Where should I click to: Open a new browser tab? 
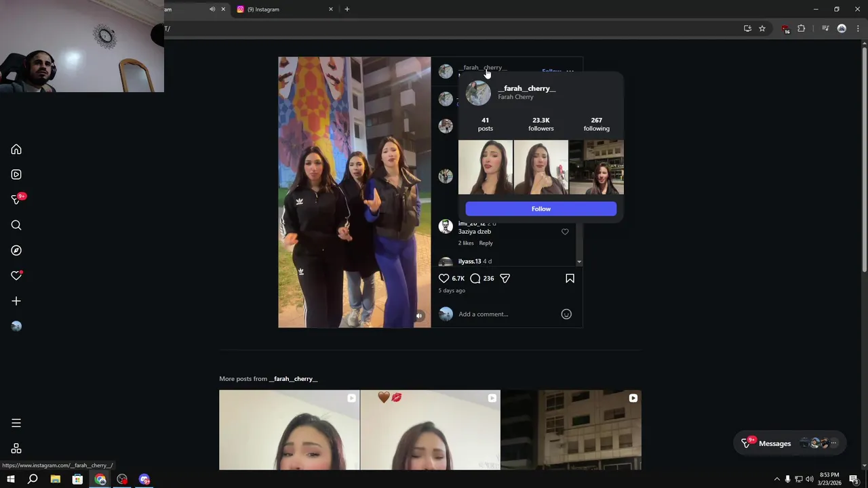(x=347, y=9)
